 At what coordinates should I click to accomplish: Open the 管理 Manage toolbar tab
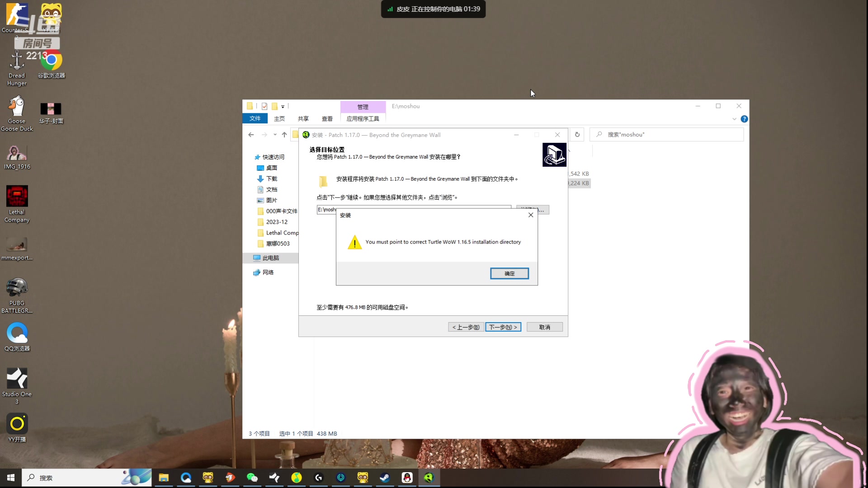(363, 105)
